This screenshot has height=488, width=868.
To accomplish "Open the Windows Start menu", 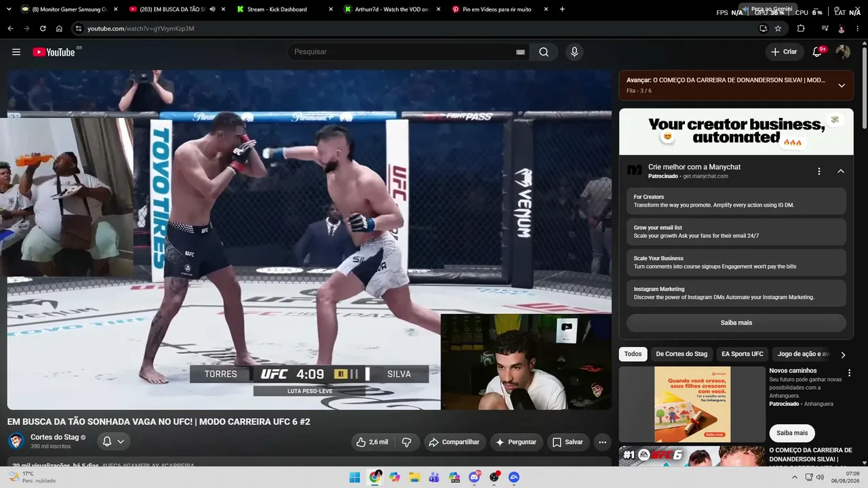I will 355,477.
